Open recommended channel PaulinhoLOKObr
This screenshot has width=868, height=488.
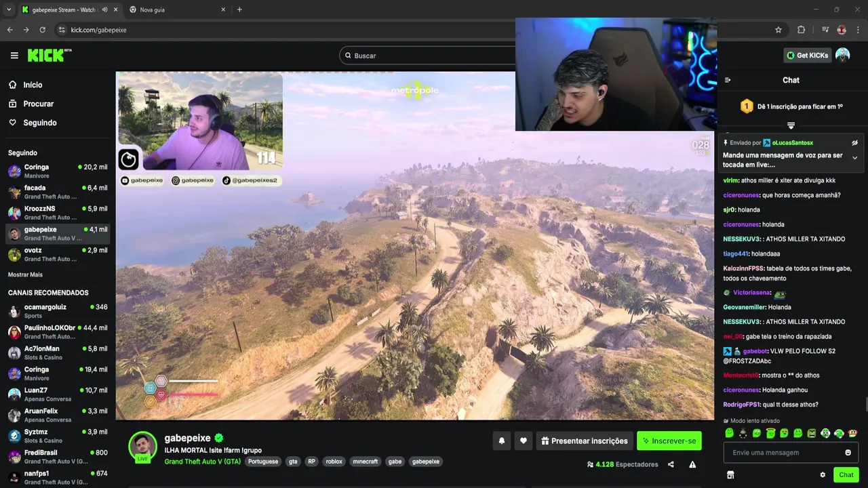[57, 332]
